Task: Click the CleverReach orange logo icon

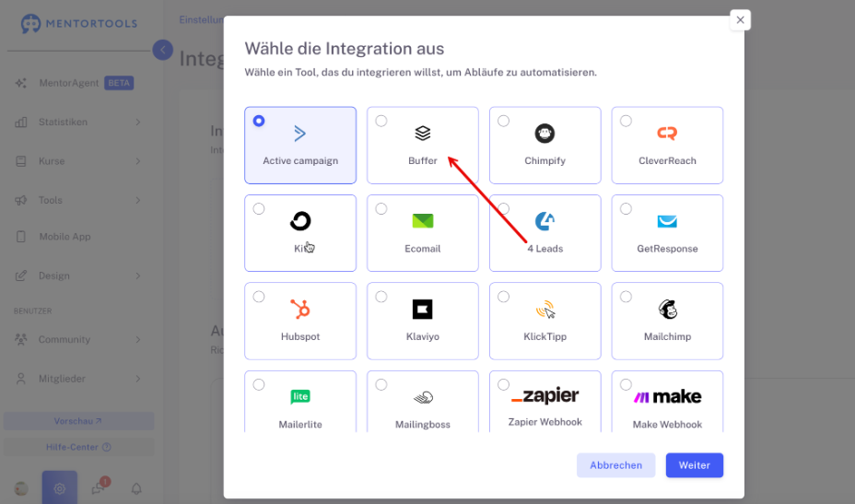Action: pyautogui.click(x=667, y=134)
